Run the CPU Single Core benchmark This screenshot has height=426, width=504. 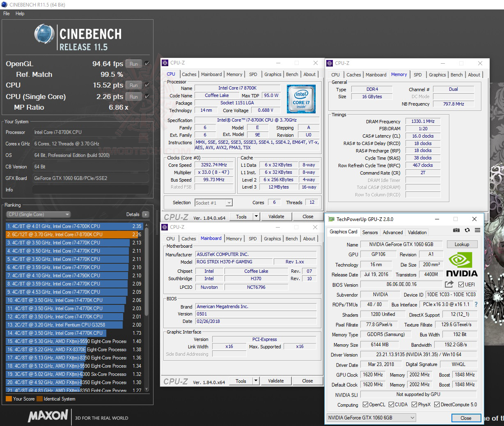(x=134, y=97)
